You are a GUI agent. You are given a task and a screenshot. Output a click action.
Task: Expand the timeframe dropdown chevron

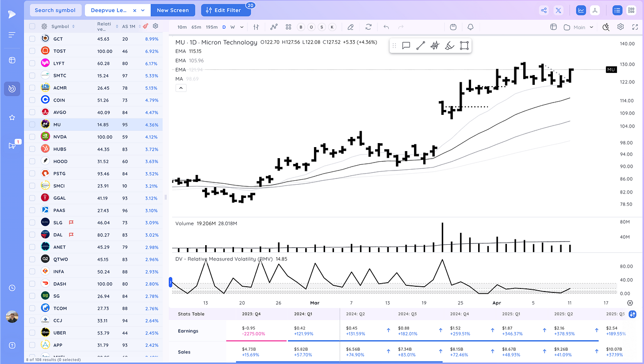pos(241,27)
